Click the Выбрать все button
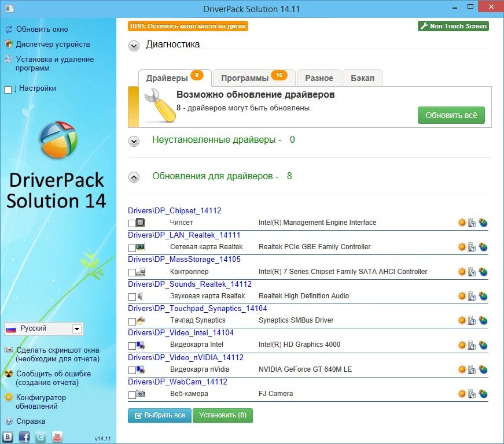The image size is (504, 444). (160, 416)
